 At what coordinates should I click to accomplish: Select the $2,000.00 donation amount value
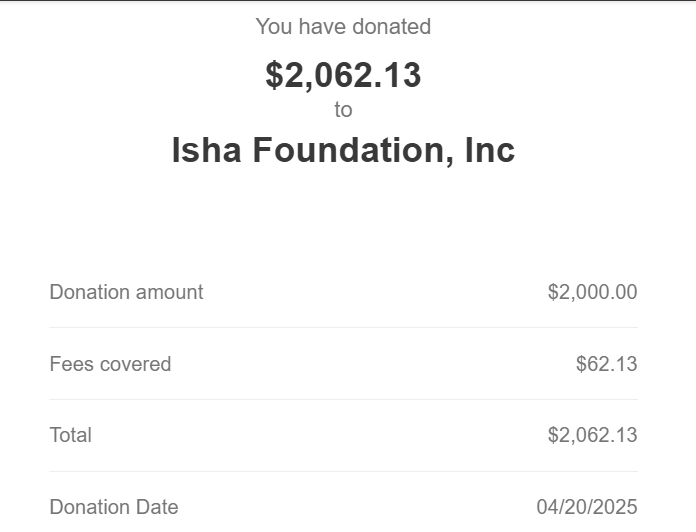pyautogui.click(x=593, y=292)
